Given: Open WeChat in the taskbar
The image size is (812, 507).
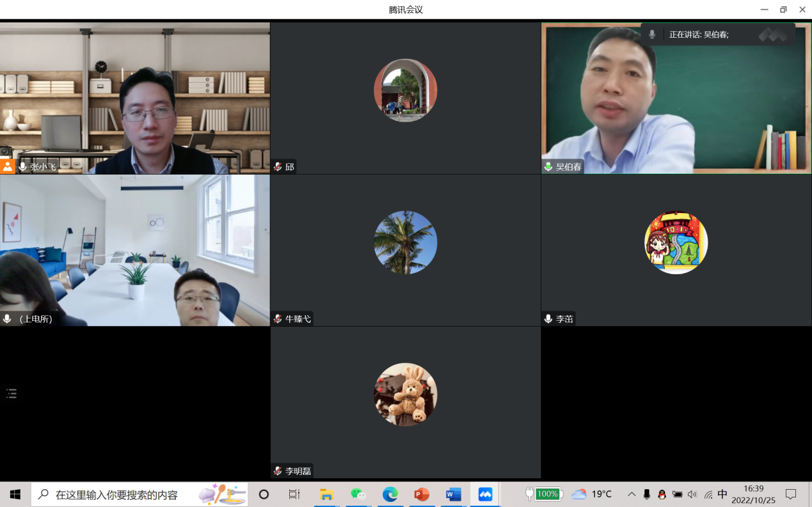Looking at the screenshot, I should pyautogui.click(x=358, y=494).
